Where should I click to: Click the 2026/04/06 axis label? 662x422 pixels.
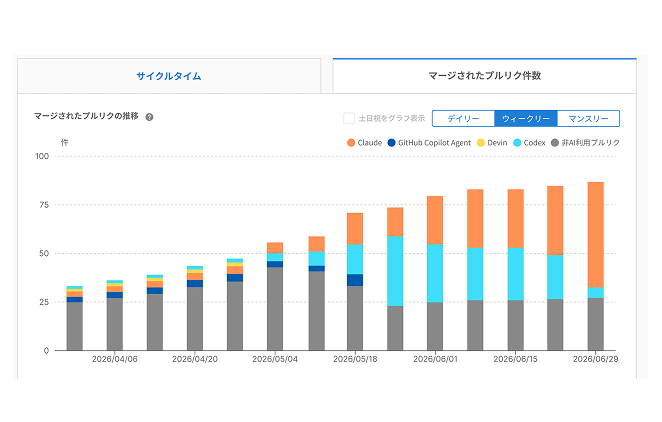click(x=115, y=359)
